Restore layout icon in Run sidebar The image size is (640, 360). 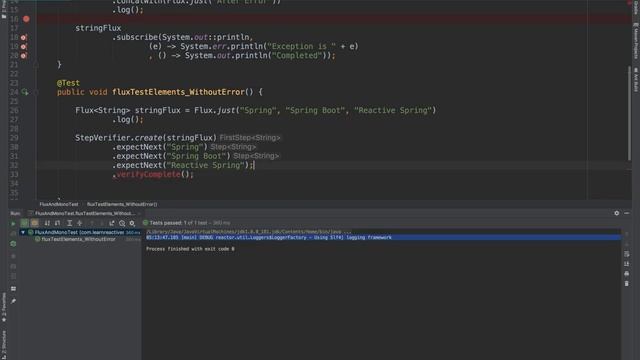pos(13,289)
